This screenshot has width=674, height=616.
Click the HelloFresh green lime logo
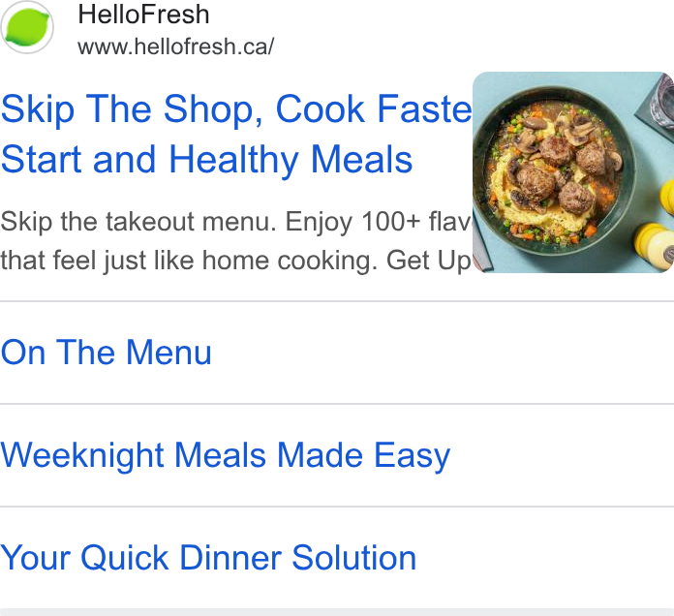pos(27,27)
